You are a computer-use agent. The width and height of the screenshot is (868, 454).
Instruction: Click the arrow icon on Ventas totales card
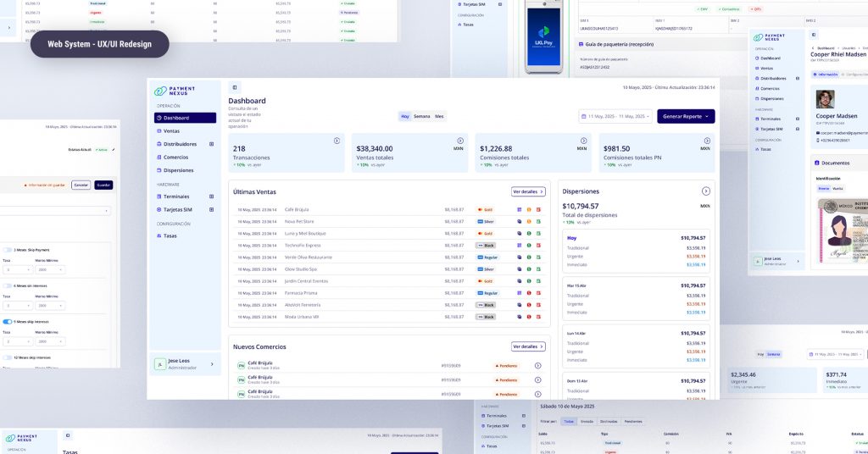tap(459, 140)
